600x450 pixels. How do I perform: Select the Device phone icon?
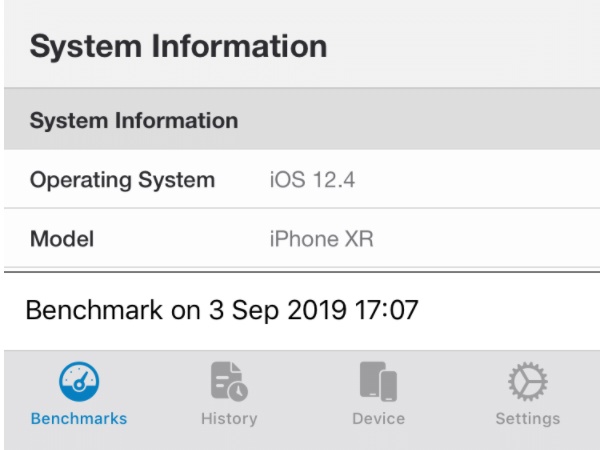378,382
